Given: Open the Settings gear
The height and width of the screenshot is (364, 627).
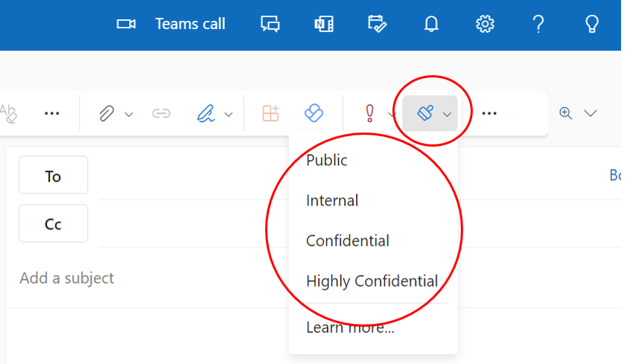Looking at the screenshot, I should pyautogui.click(x=485, y=24).
